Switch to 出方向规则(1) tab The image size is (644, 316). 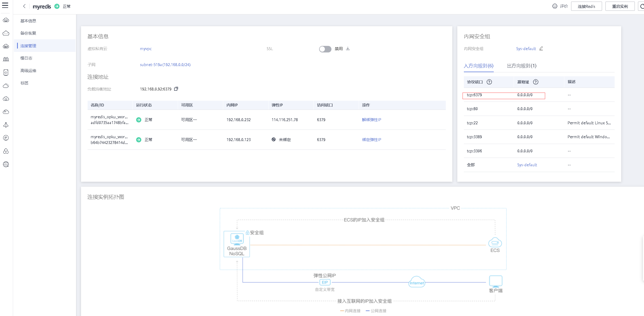pyautogui.click(x=521, y=66)
